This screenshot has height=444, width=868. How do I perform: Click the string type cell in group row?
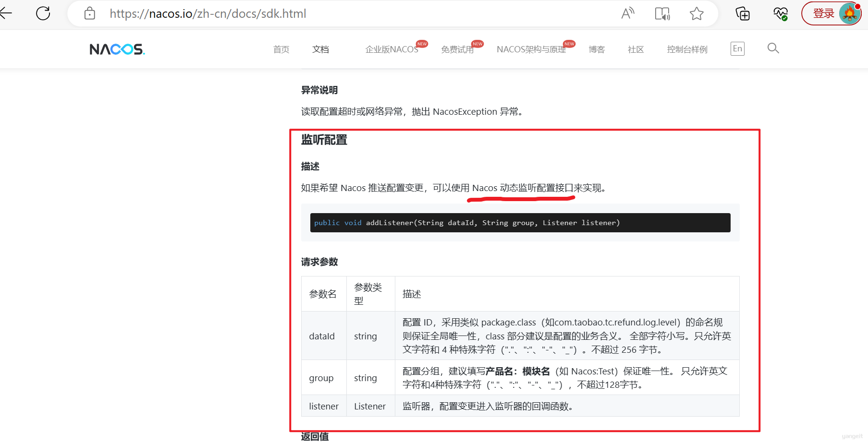tap(370, 378)
